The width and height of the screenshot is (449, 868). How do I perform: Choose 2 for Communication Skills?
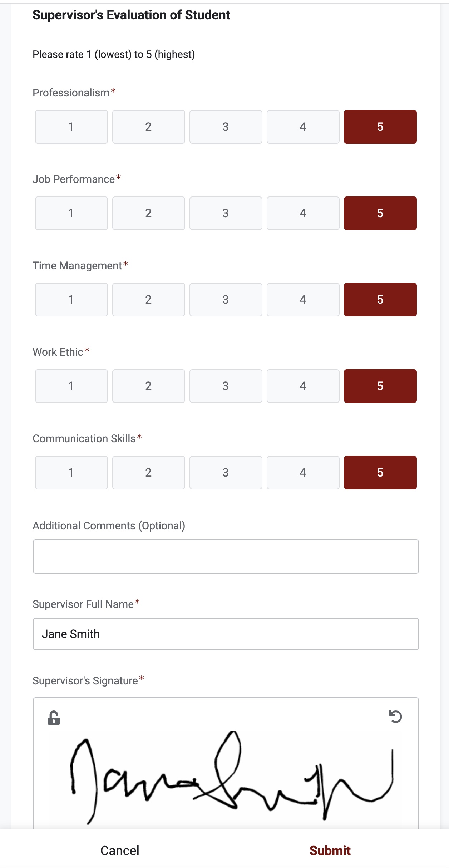pos(148,473)
